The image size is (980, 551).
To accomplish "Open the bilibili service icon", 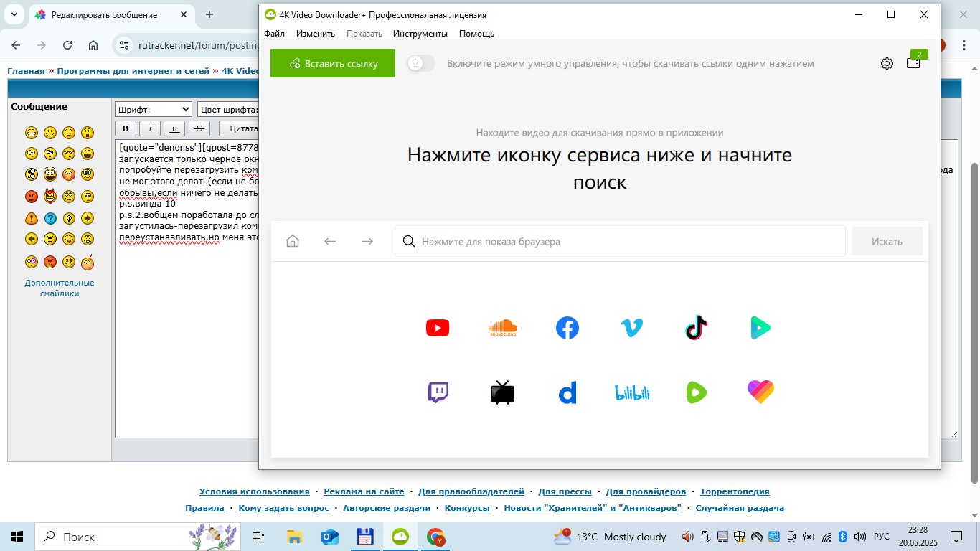I will [632, 392].
